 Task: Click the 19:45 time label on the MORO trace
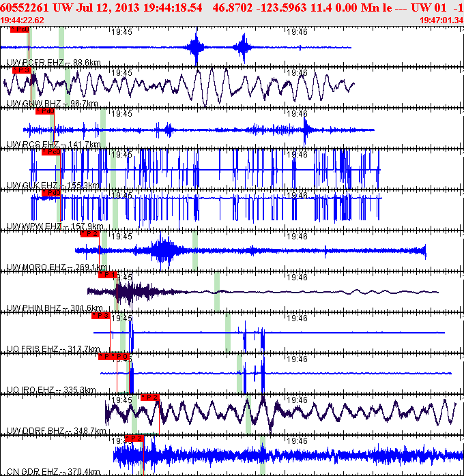121,237
